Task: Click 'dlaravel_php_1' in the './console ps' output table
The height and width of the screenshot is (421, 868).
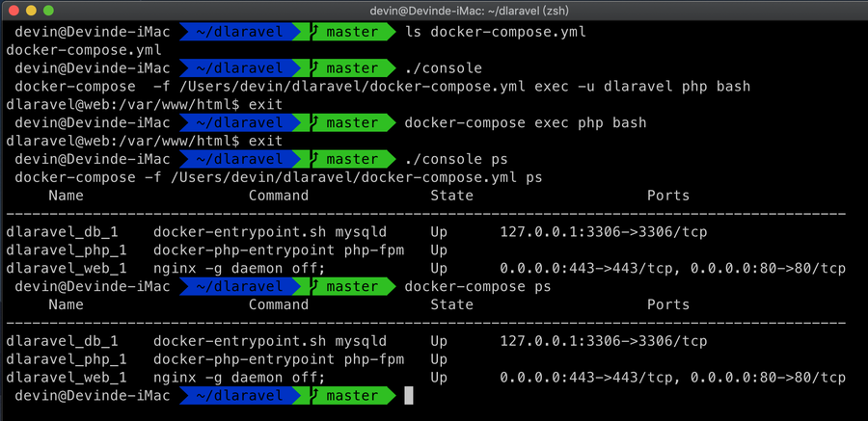Action: pos(67,250)
